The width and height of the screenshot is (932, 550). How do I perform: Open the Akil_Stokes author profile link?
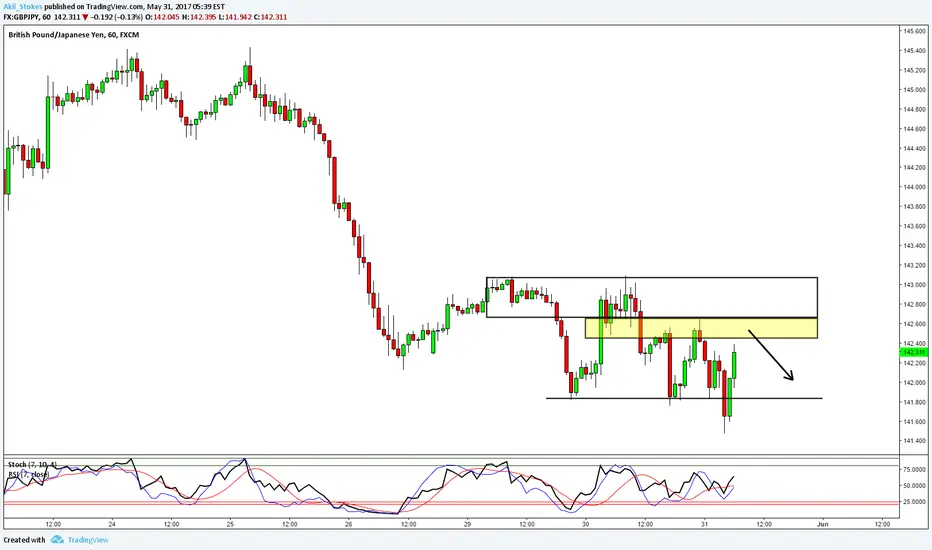pos(23,7)
